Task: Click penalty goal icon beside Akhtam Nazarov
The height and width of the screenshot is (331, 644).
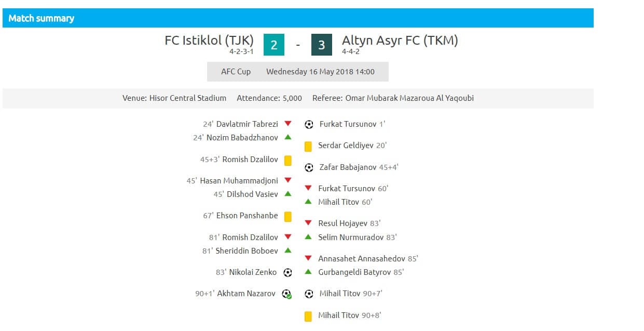Action: [286, 294]
